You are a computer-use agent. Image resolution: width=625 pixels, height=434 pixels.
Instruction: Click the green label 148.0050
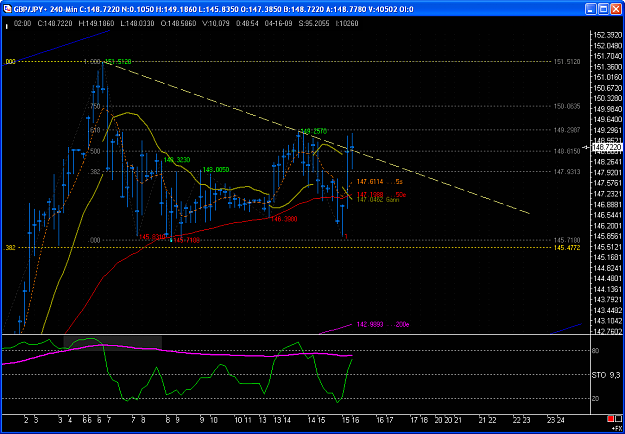(216, 170)
